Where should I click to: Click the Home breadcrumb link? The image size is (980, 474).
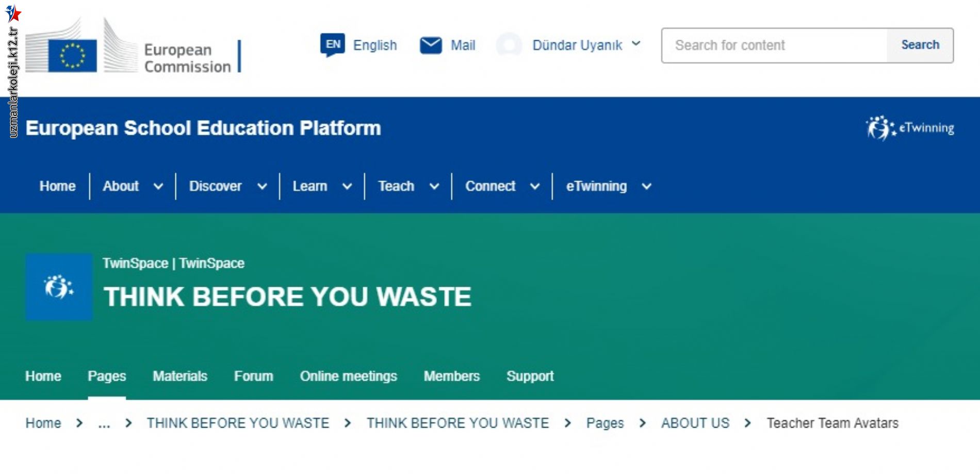click(x=43, y=423)
